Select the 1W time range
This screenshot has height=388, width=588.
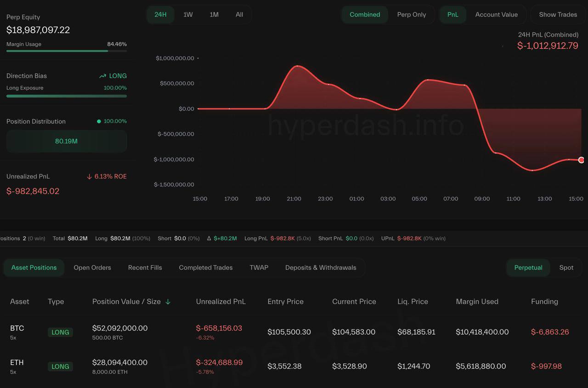[x=188, y=15]
